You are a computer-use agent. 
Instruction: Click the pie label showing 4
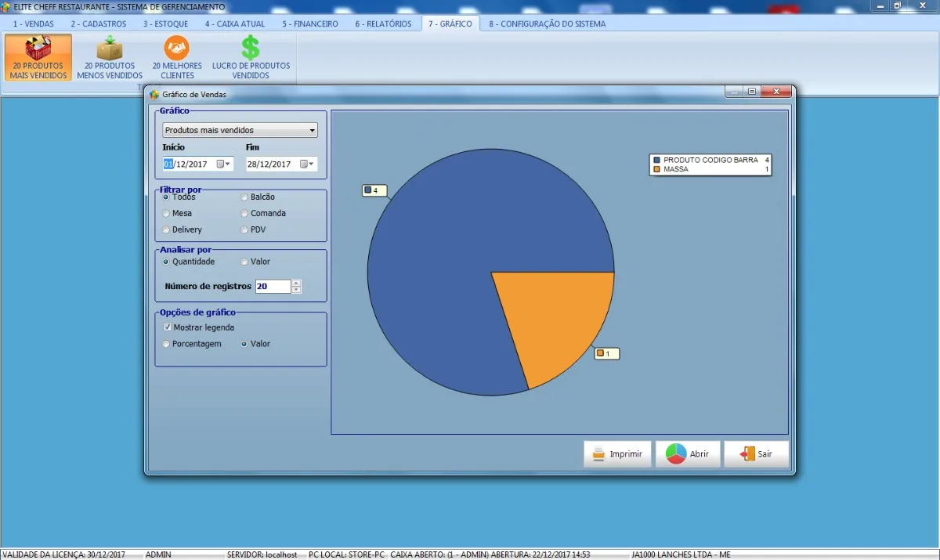pyautogui.click(x=374, y=190)
